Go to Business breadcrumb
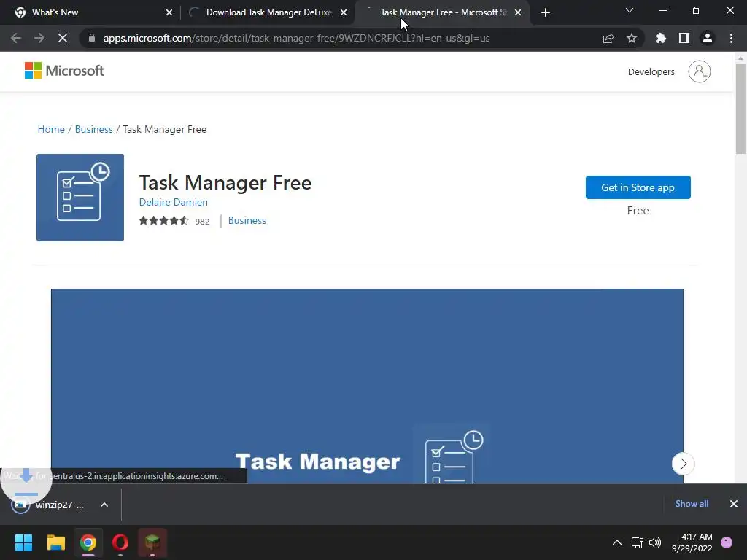747x560 pixels. [x=94, y=129]
